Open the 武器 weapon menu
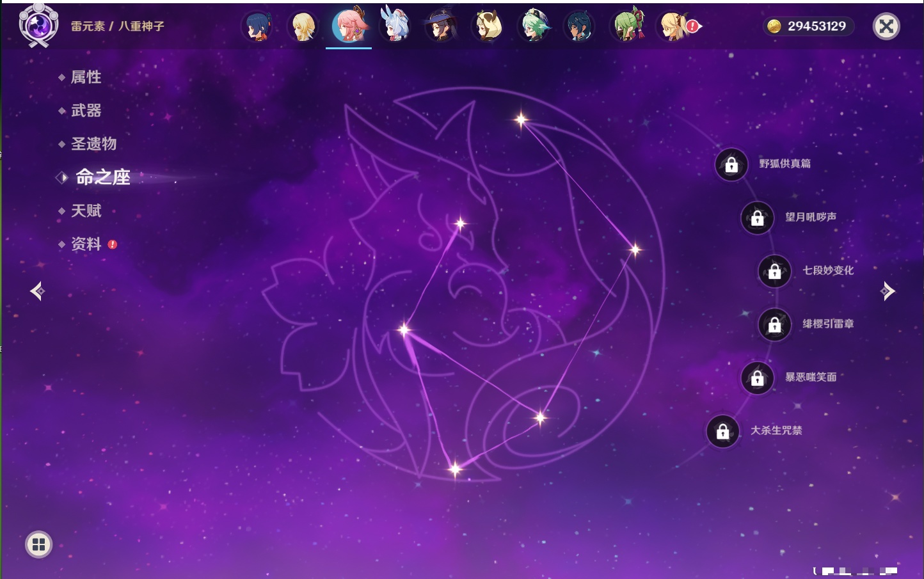The width and height of the screenshot is (924, 579). click(x=86, y=111)
